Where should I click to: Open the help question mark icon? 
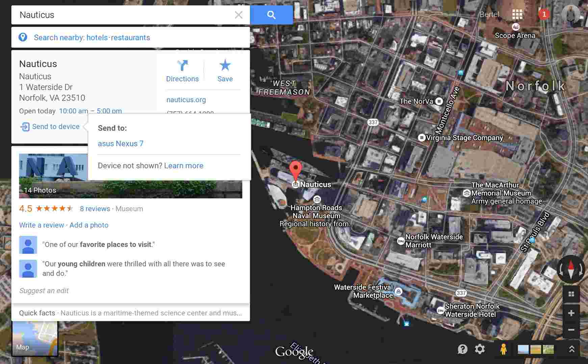click(x=462, y=349)
